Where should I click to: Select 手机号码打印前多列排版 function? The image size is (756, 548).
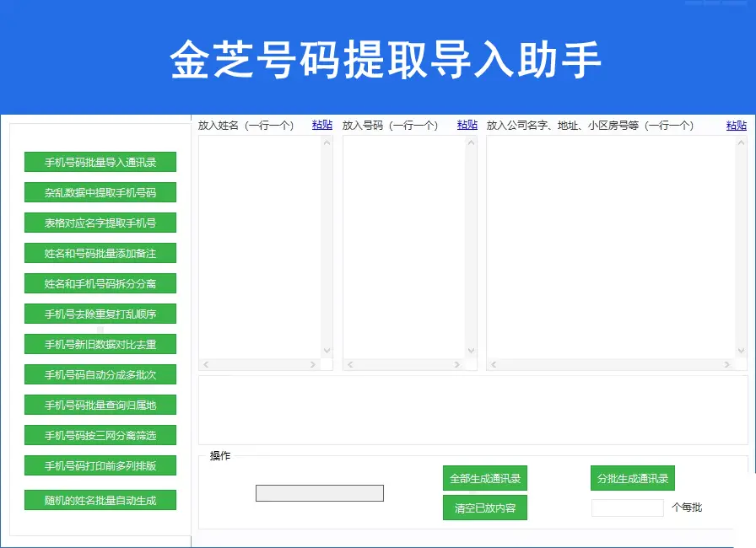(x=100, y=465)
